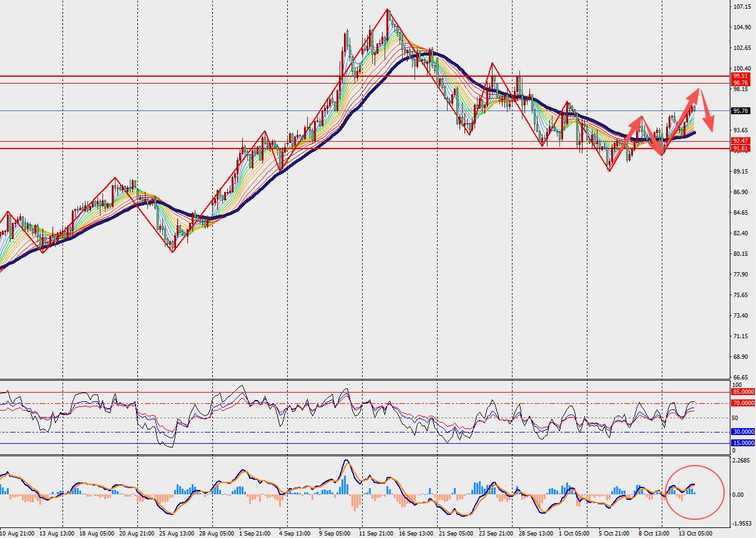Image resolution: width=756 pixels, height=538 pixels.
Task: Select the 5 Oct 21:00 time label
Action: [614, 534]
